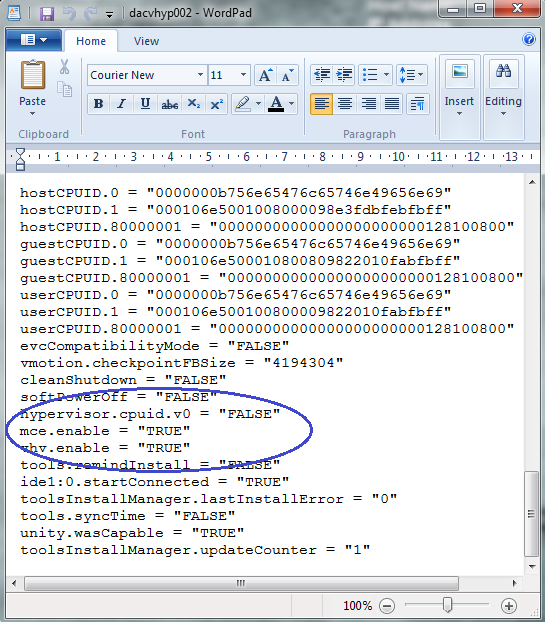The image size is (545, 622).
Task: Toggle Underline formatting button
Action: click(145, 104)
